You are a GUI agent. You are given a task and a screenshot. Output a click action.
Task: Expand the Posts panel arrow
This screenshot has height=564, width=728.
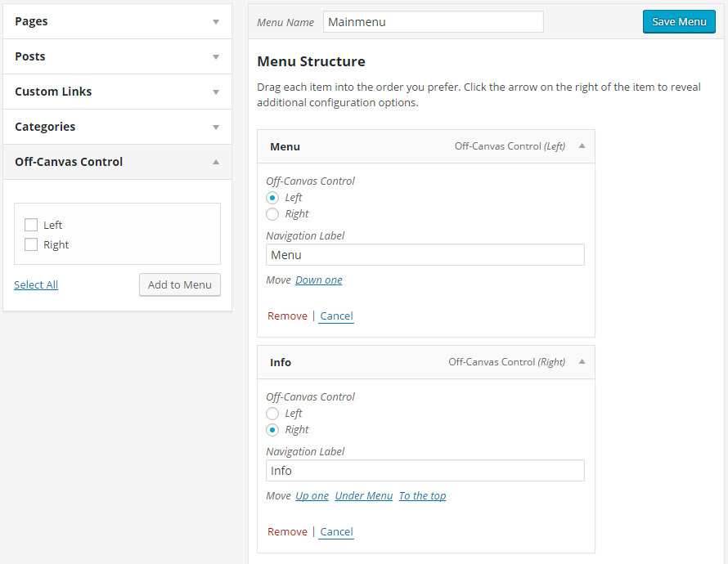[216, 57]
